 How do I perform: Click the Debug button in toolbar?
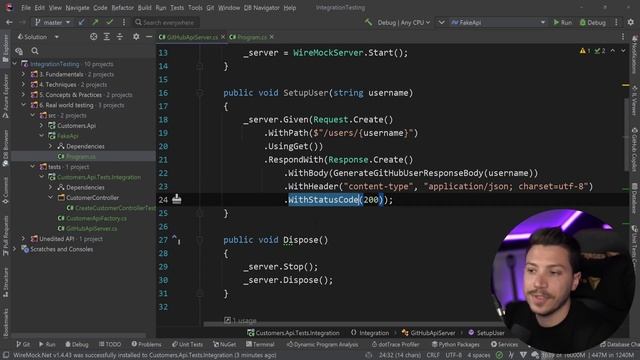click(x=593, y=22)
